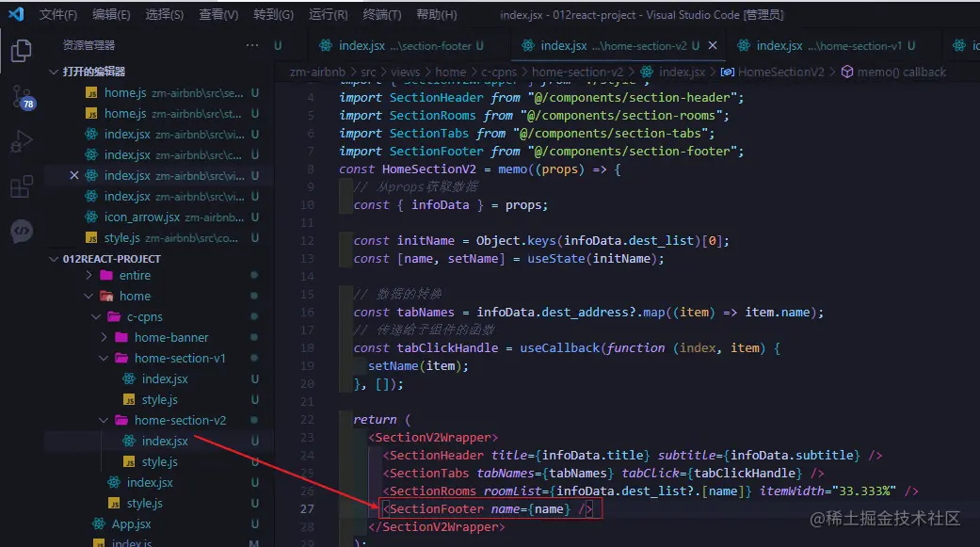Click line number 27 in gutter
Screen dimensions: 980x547
[307, 508]
